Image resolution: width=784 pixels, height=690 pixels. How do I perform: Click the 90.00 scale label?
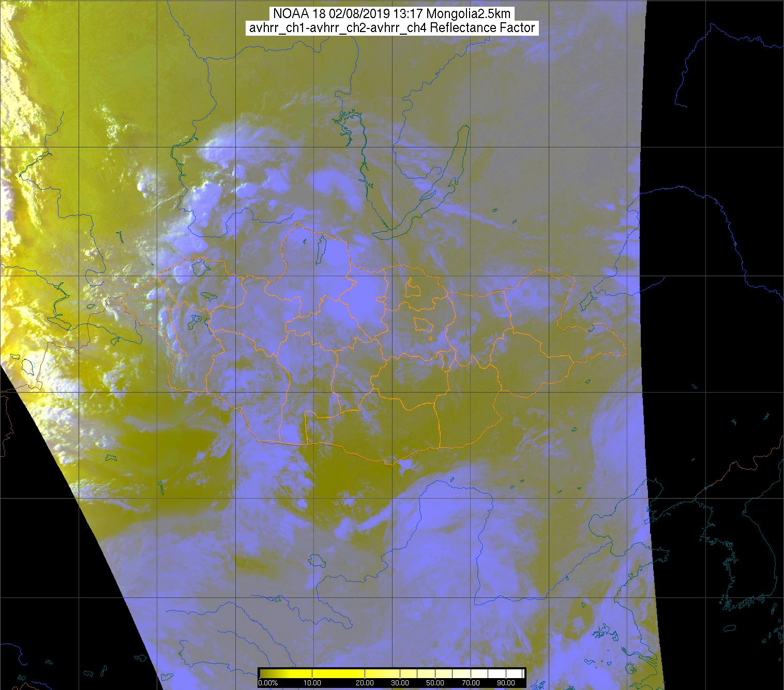(505, 683)
